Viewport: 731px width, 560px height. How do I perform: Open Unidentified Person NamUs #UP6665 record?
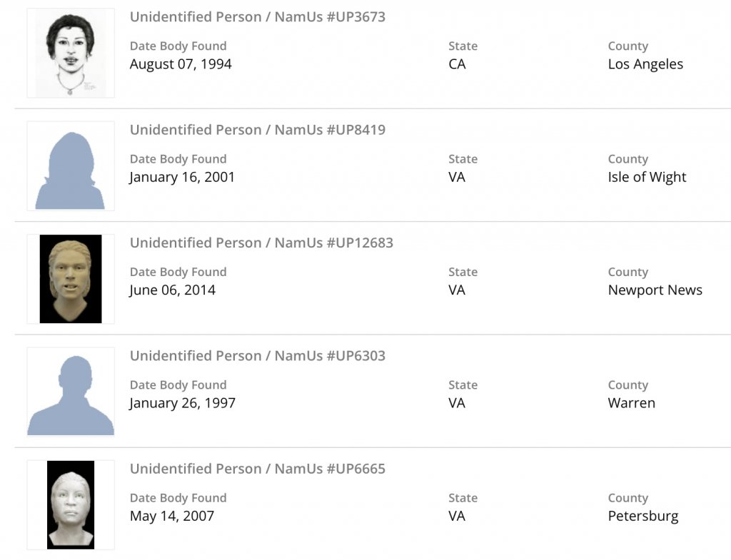257,469
